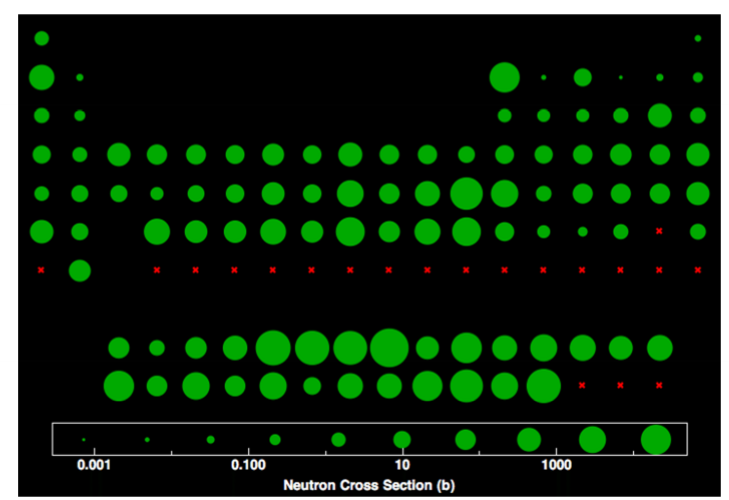The width and height of the screenshot is (729, 500).
Task: Click the xenon circle in row five
Action: coord(698,193)
